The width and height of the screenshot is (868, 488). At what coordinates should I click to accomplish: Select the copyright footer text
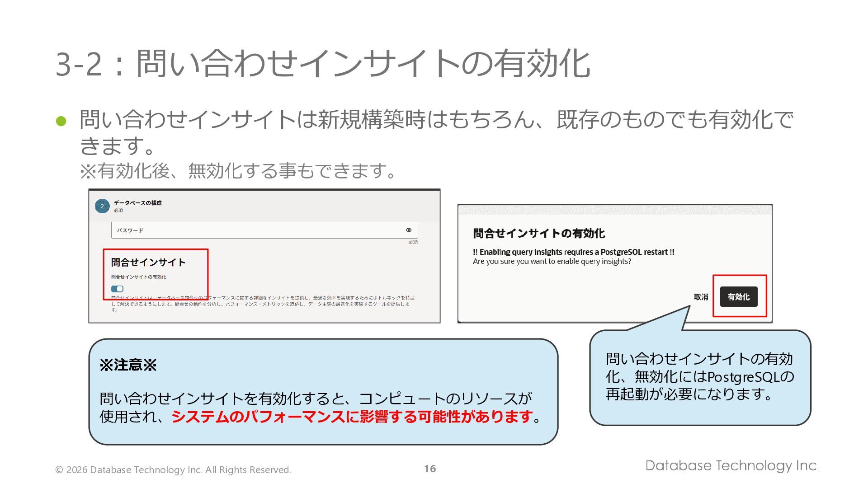(173, 470)
